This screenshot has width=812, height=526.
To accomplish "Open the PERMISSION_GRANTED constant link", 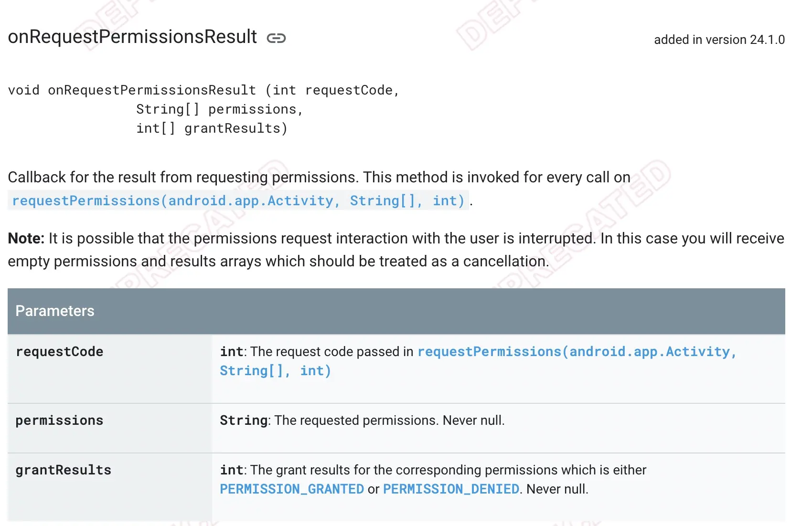I will (292, 489).
